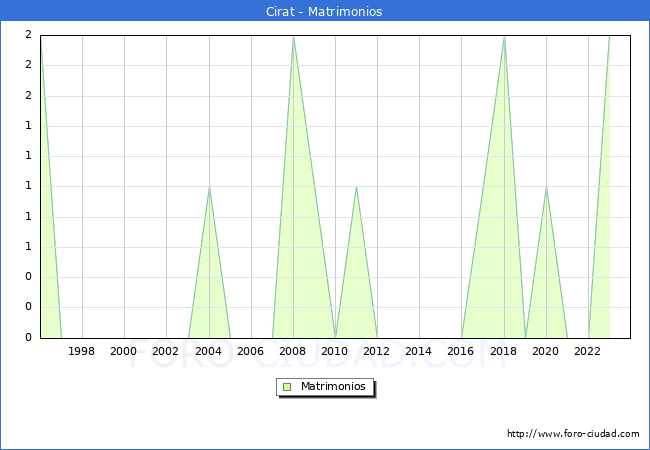Click the x-axis label 2010

click(335, 351)
